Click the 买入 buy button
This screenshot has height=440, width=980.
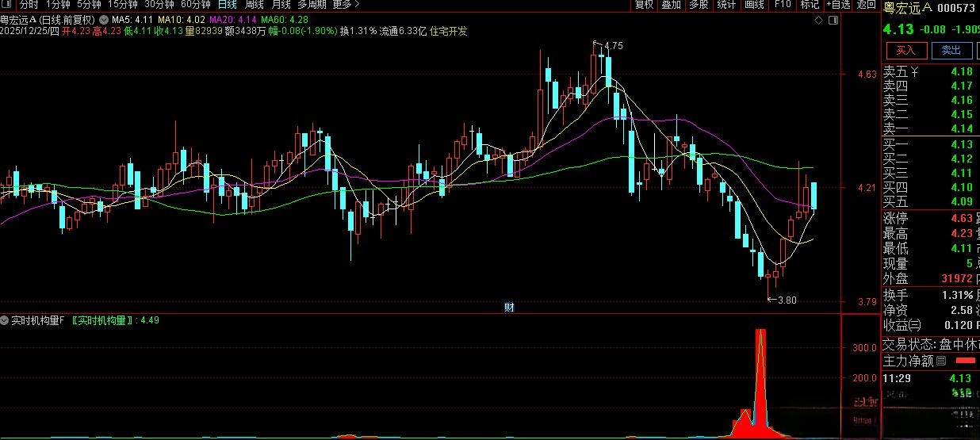[905, 50]
